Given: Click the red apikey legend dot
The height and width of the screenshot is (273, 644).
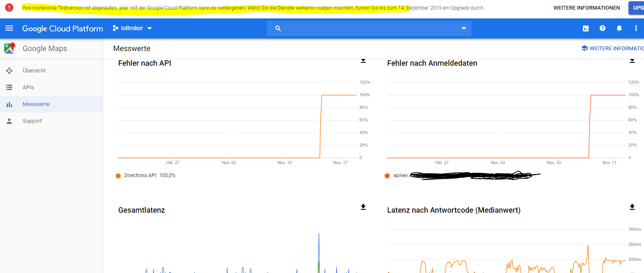Looking at the screenshot, I should coord(387,176).
